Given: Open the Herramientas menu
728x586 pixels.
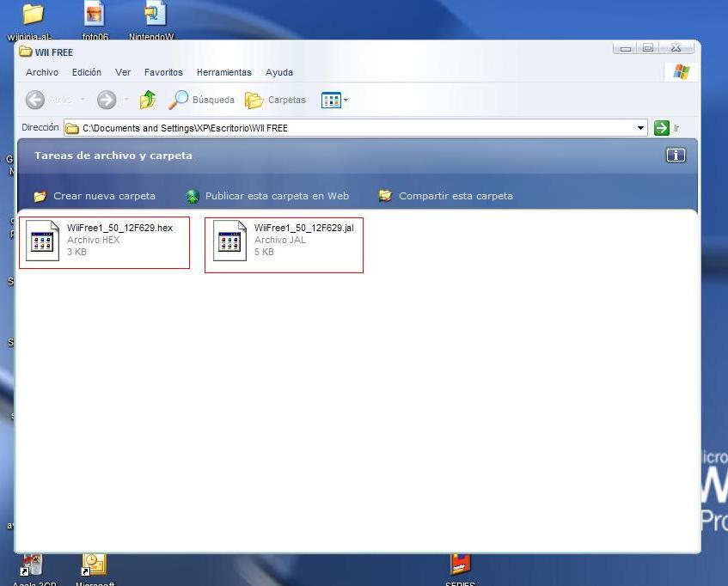Looking at the screenshot, I should (223, 73).
